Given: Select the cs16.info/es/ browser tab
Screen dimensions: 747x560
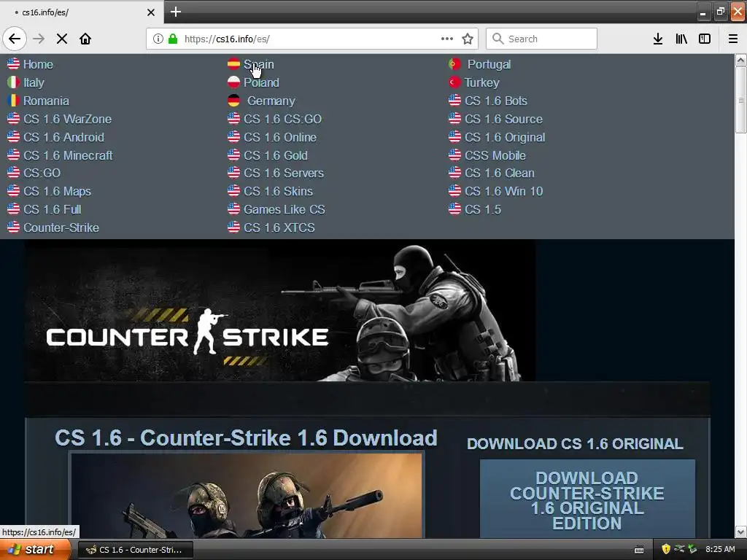Looking at the screenshot, I should click(82, 12).
